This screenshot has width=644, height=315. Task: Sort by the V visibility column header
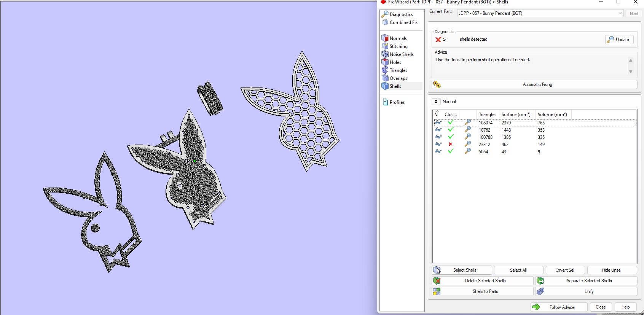pyautogui.click(x=437, y=115)
